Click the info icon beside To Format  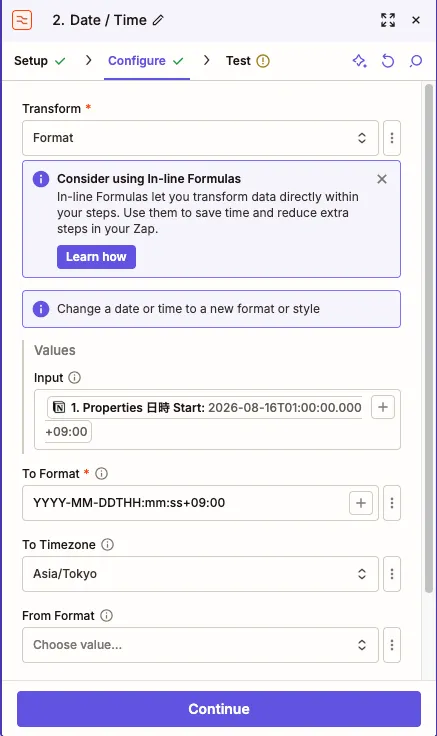101,474
